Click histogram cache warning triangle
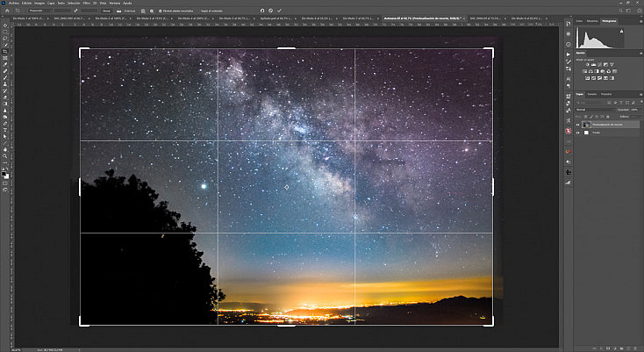Screen dimensions: 644x352 click(x=621, y=31)
